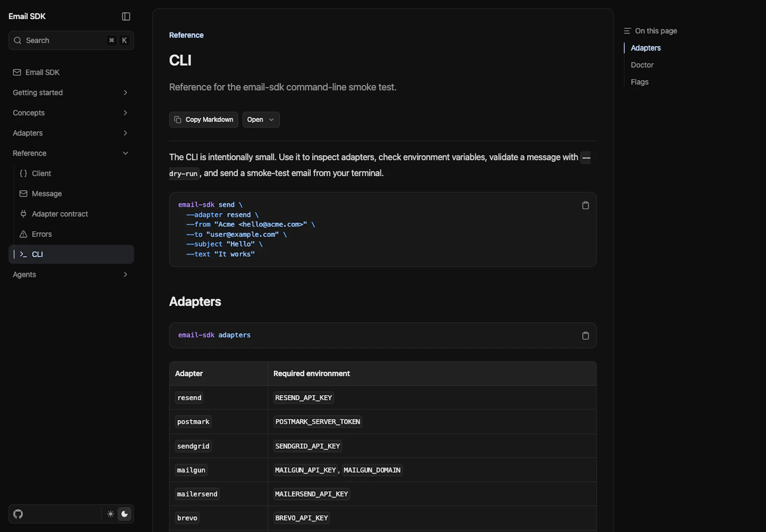This screenshot has height=532, width=766.
Task: Click the Adapter contract plug icon
Action: (23, 214)
